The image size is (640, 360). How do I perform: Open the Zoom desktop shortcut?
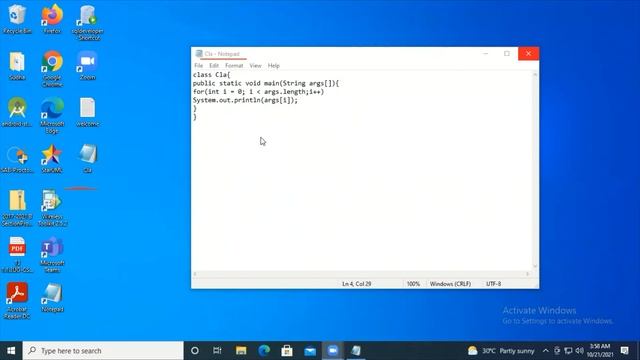[x=87, y=65]
